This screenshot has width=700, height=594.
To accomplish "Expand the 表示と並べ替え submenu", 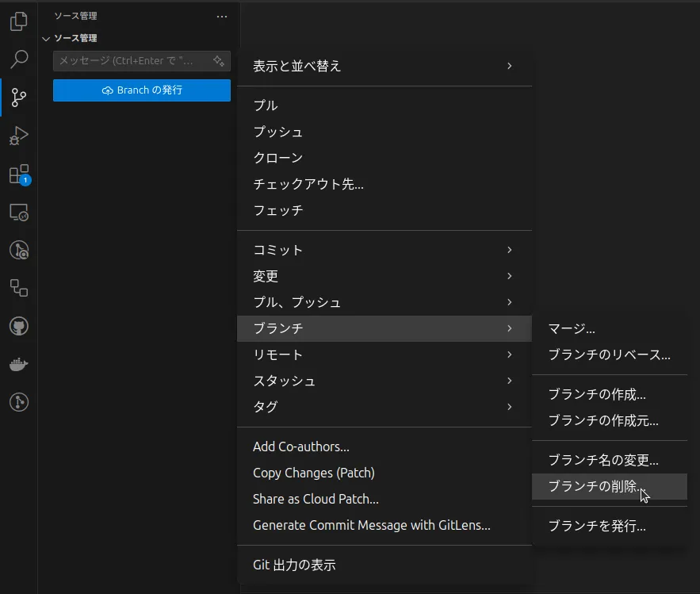I will click(384, 66).
